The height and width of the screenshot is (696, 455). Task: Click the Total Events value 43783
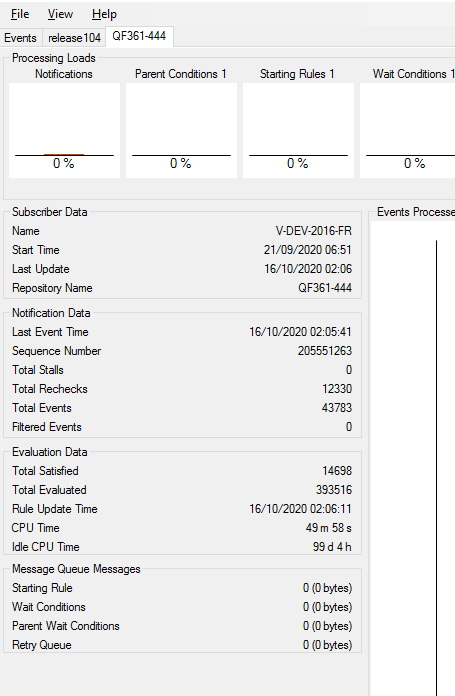click(x=336, y=407)
